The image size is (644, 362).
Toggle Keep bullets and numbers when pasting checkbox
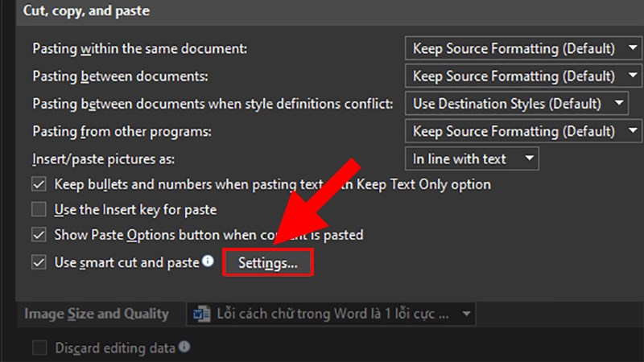(x=39, y=184)
